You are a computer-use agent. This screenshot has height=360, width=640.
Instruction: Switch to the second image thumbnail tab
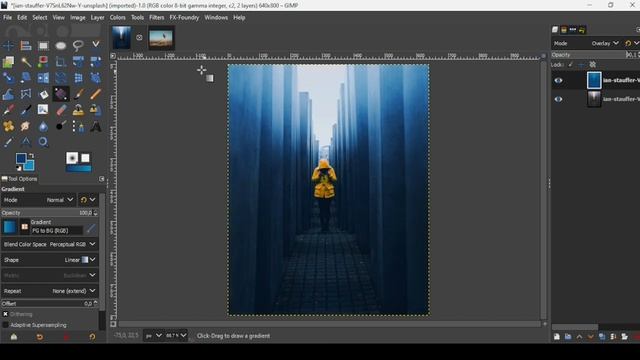point(161,38)
